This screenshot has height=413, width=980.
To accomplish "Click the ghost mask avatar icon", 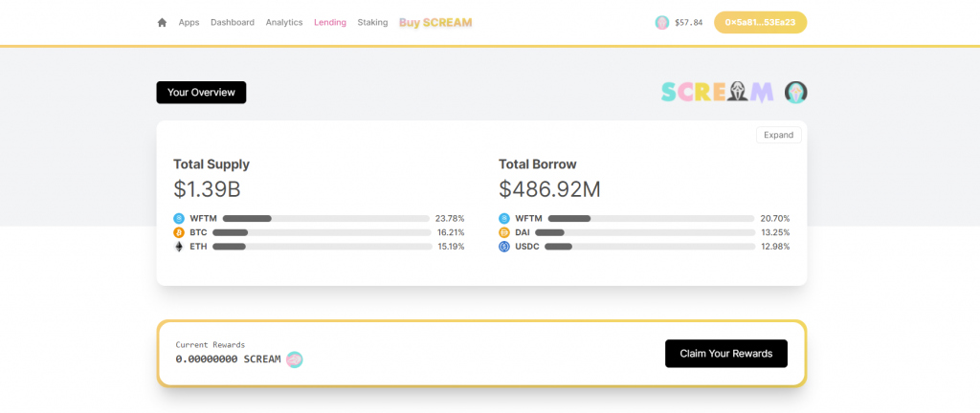I will click(x=795, y=93).
